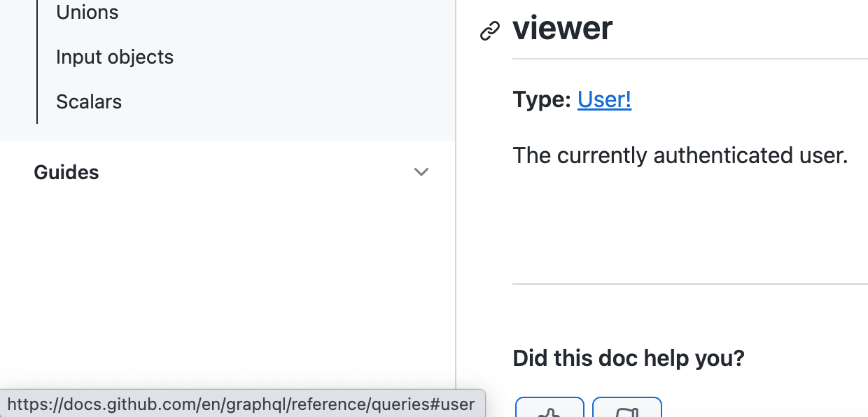The image size is (868, 417).
Task: Click the border between sidebar and content
Action: coord(456,208)
